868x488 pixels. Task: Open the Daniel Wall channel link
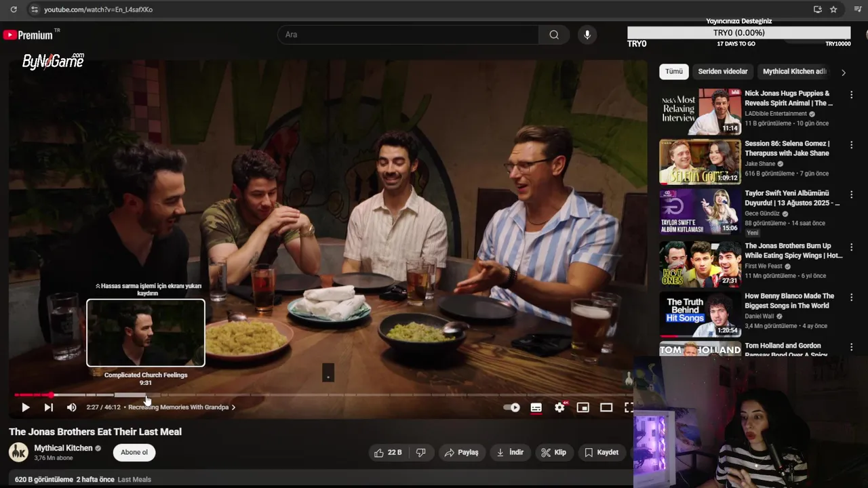761,317
